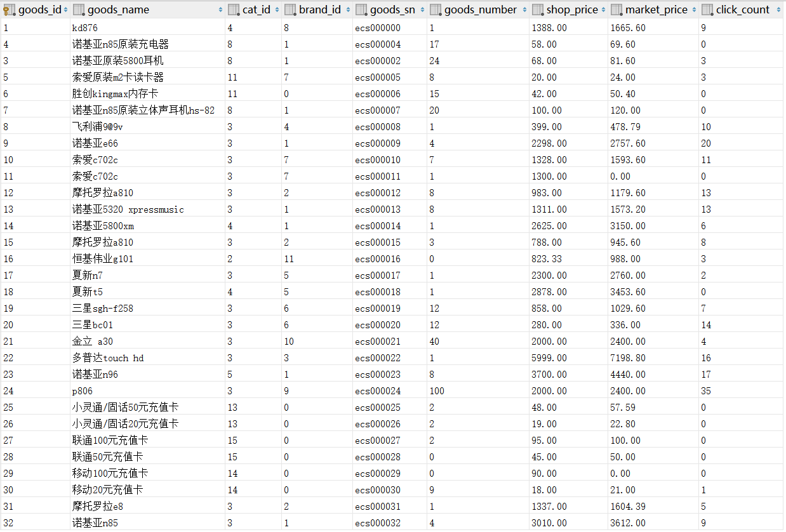Click the column icon beside goods_name
The image size is (786, 532).
pyautogui.click(x=79, y=10)
